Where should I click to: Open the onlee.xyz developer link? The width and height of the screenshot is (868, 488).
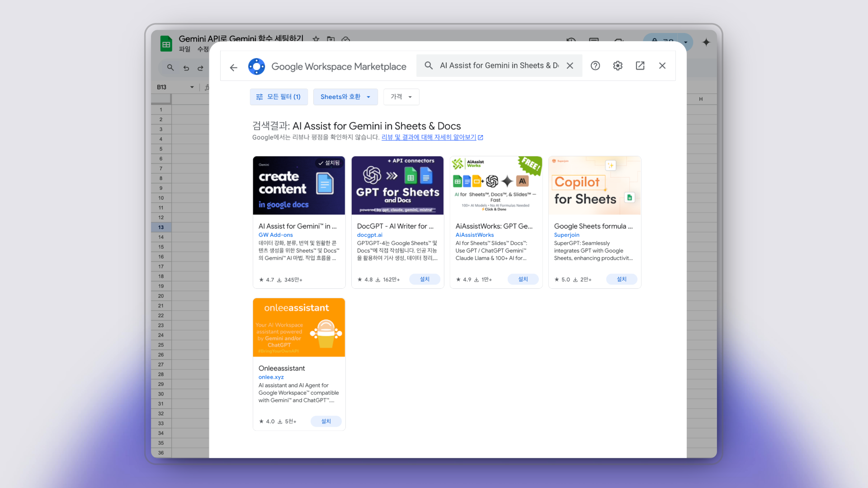point(271,377)
